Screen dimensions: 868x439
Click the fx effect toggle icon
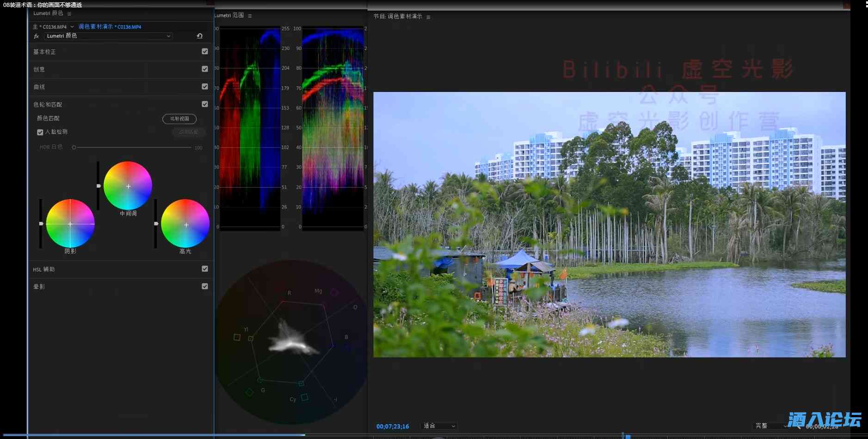point(36,36)
